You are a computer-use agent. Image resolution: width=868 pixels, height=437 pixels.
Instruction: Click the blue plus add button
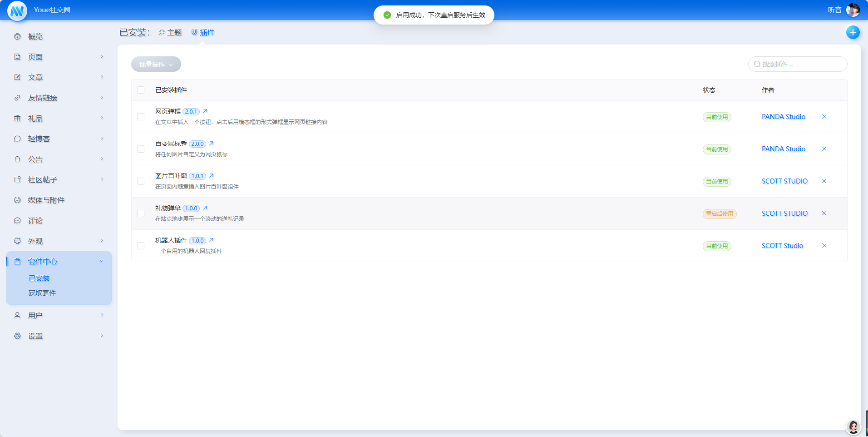click(x=853, y=32)
